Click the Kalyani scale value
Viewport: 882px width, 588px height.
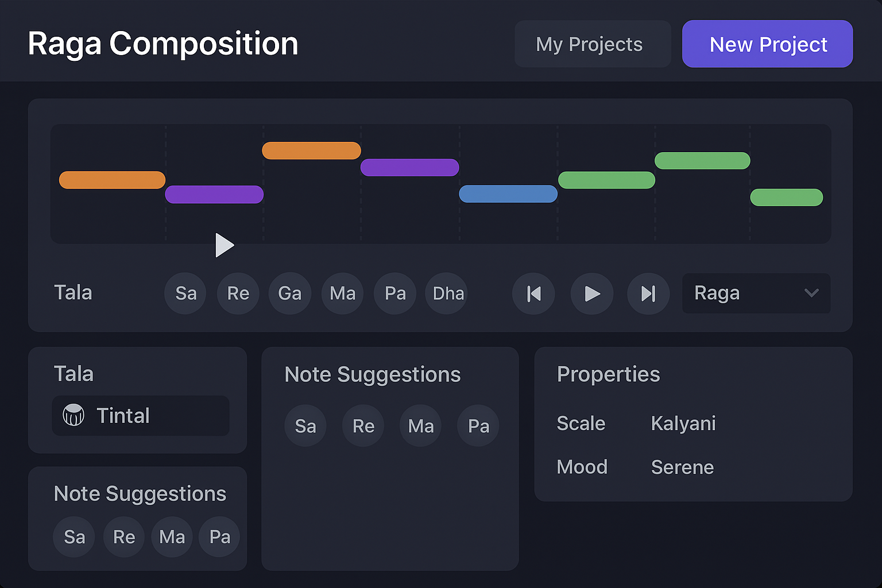[x=683, y=424]
